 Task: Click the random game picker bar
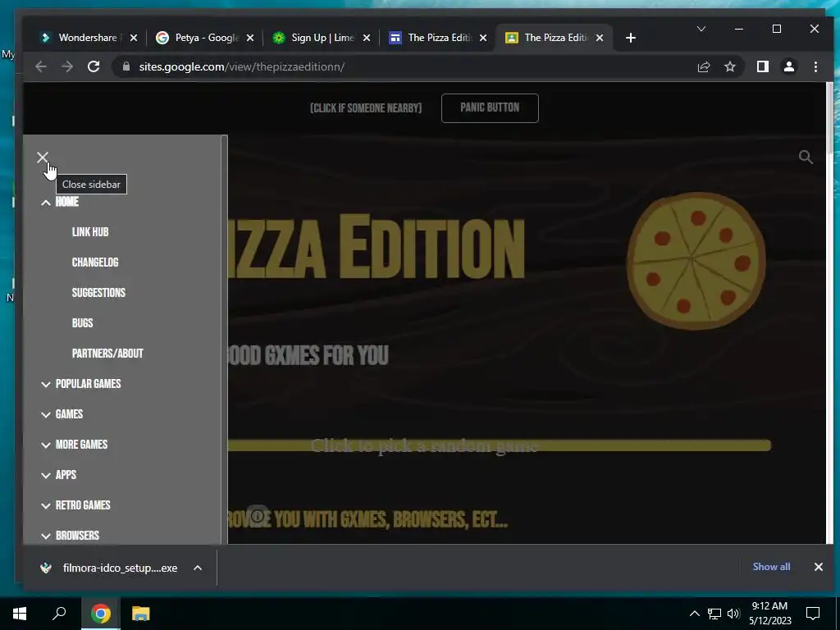(x=500, y=445)
